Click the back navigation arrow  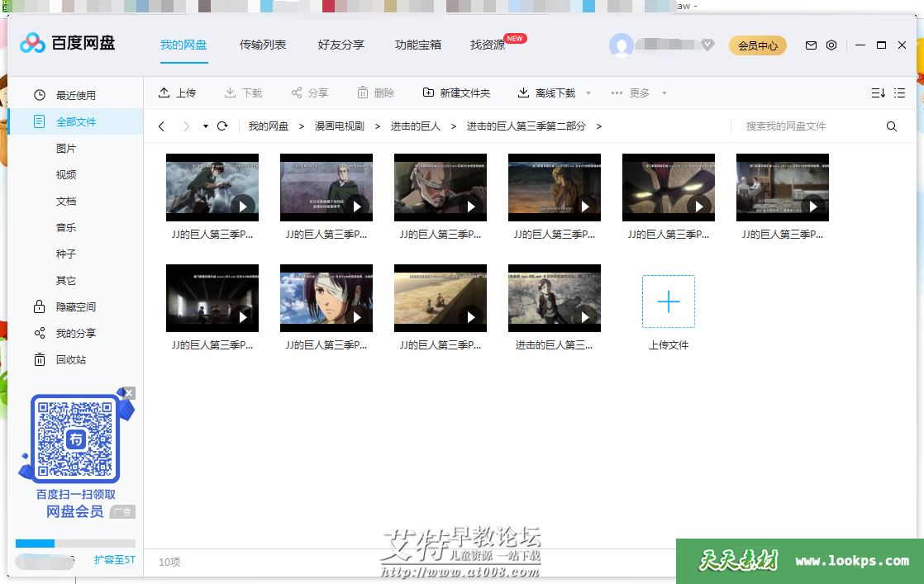[162, 126]
